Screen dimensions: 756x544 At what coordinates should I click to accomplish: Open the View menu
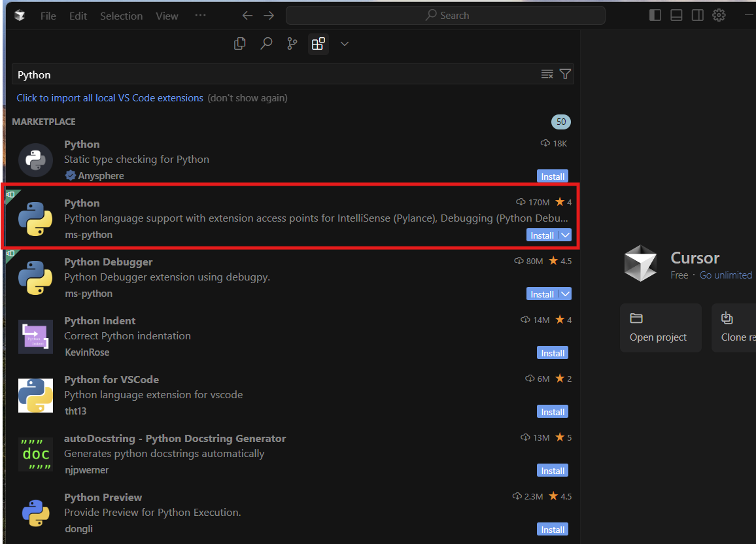[167, 16]
